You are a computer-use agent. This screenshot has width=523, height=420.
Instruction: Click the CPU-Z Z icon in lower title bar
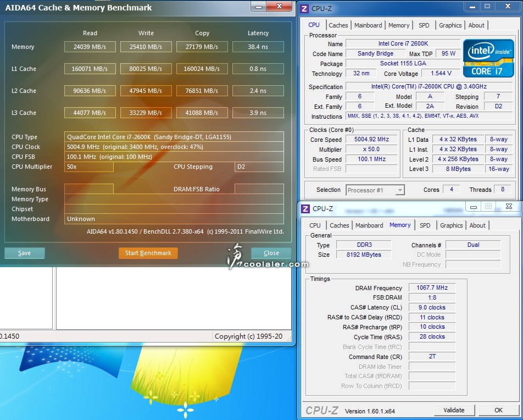[x=305, y=209]
